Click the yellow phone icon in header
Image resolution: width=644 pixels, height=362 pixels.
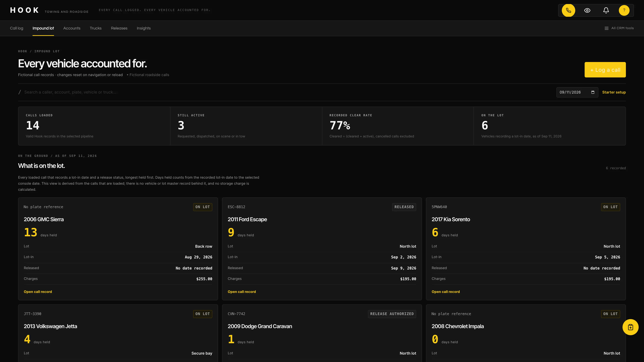point(568,10)
